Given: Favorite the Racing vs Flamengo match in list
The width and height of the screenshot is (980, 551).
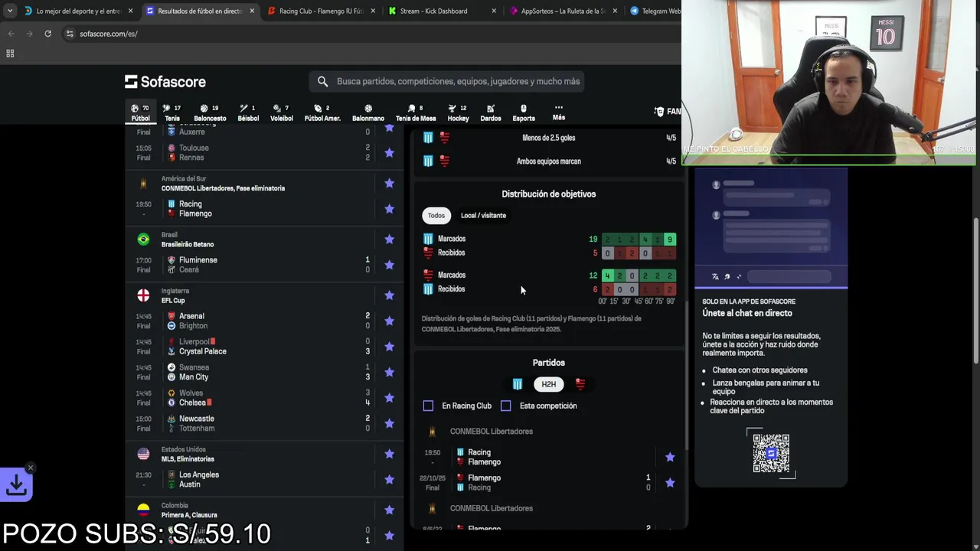Looking at the screenshot, I should coord(389,209).
